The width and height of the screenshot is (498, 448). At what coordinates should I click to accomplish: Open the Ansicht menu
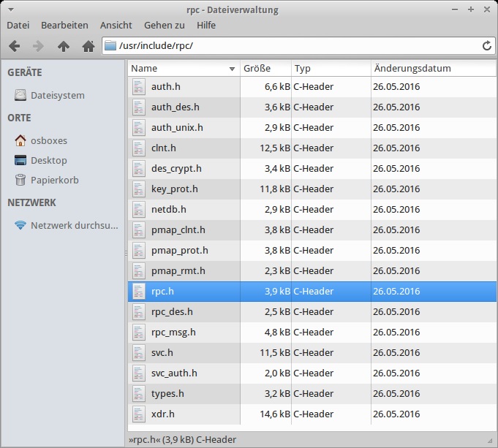(116, 25)
